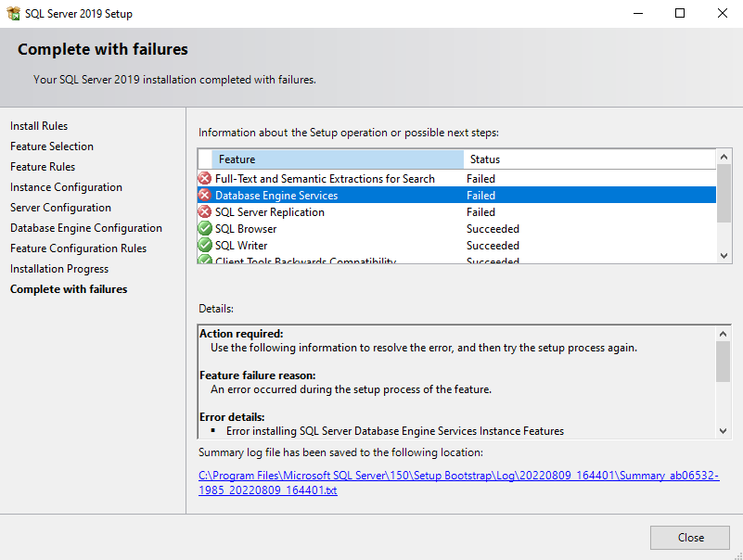The height and width of the screenshot is (560, 743).
Task: Click red failure icon beside SQL Server Replication
Action: pos(205,211)
